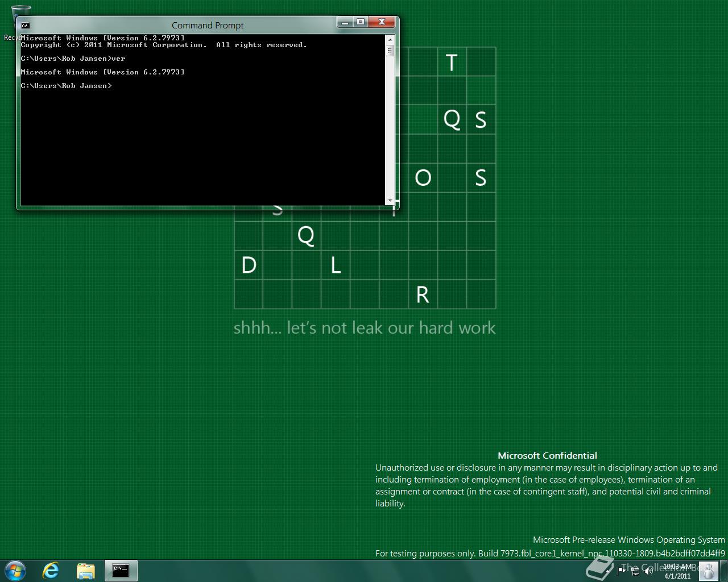Click the Command Prompt scrollbar thumb
The height and width of the screenshot is (582, 728).
(x=390, y=51)
